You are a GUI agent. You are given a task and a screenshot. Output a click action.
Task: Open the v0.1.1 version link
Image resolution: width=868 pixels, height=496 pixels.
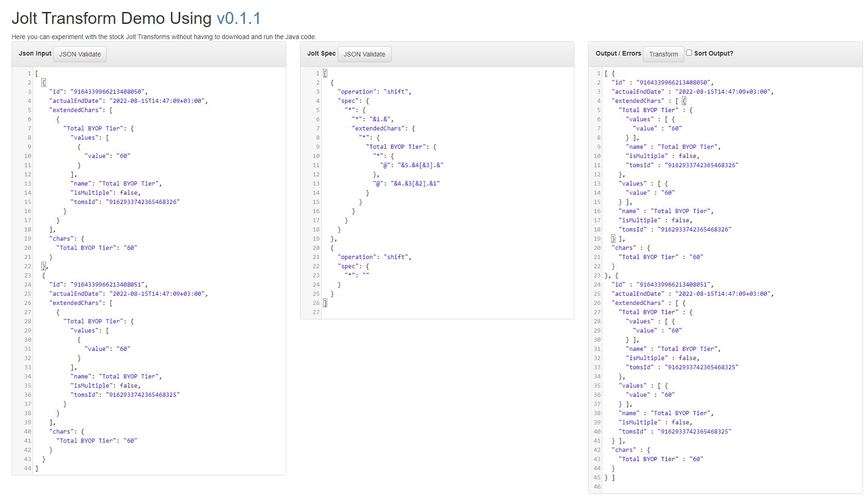(238, 18)
